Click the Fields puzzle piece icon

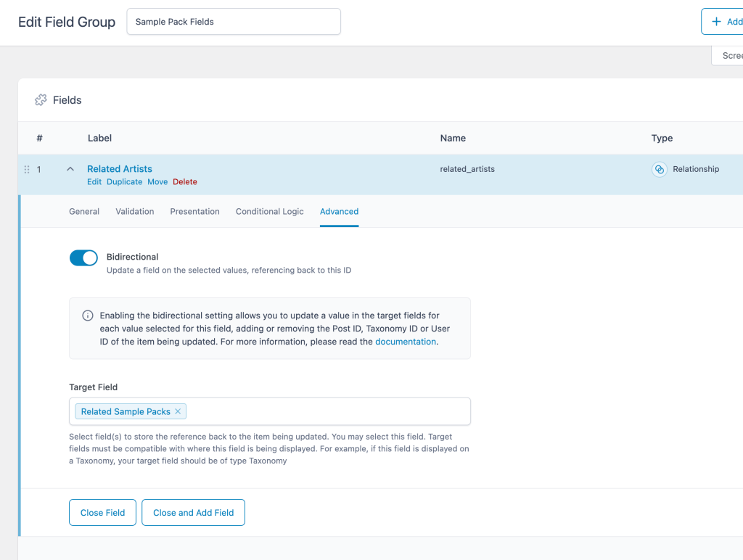pos(41,100)
